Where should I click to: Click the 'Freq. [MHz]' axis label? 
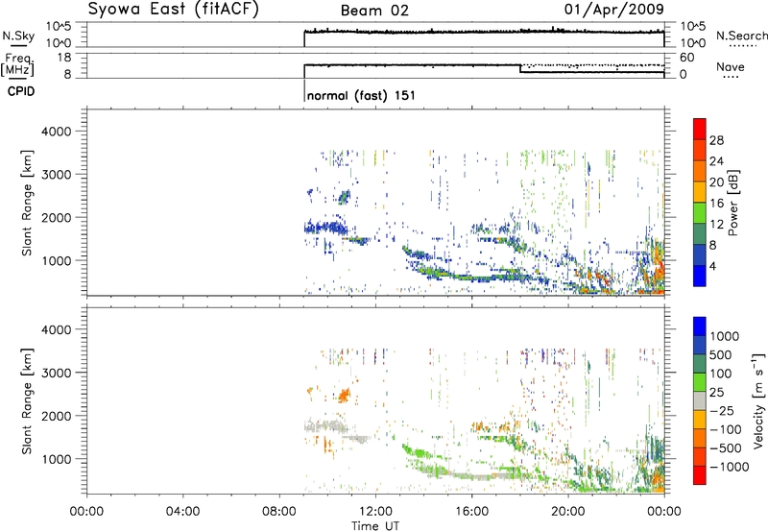pos(18,64)
